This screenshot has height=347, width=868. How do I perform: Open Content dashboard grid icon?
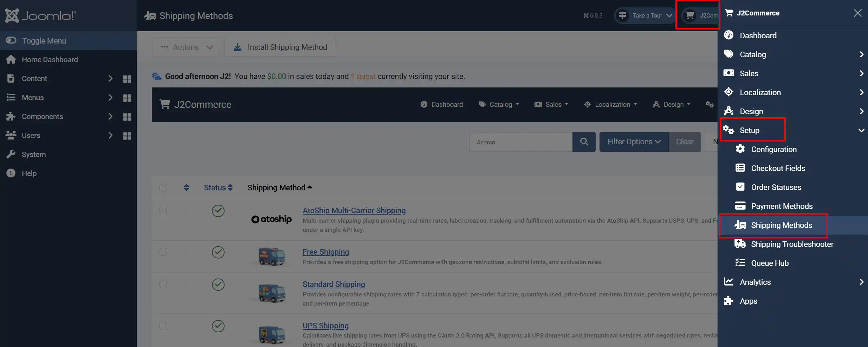coord(127,79)
